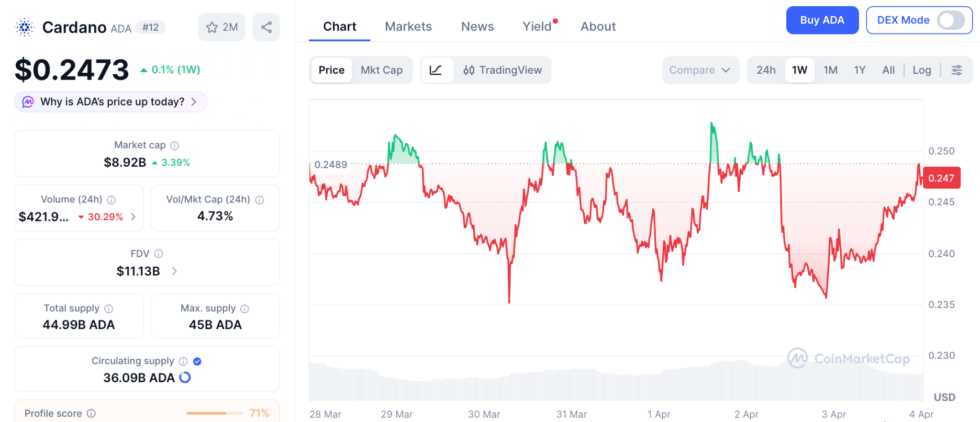Viewport: 980px width, 422px height.
Task: Switch chart to Mkt Cap view
Action: coord(381,70)
